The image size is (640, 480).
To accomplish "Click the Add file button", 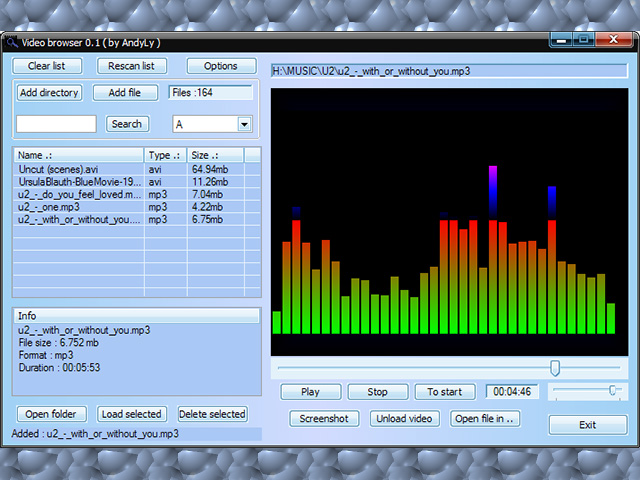I will (x=125, y=93).
